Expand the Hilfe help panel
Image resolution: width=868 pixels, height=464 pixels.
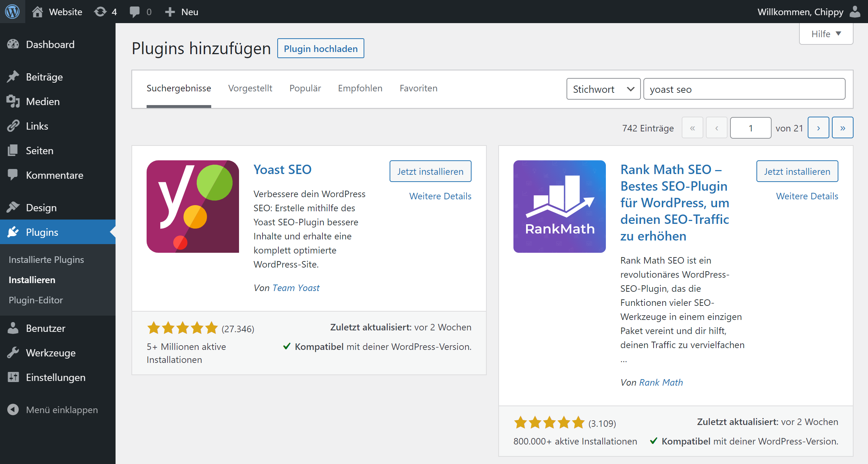(x=826, y=34)
